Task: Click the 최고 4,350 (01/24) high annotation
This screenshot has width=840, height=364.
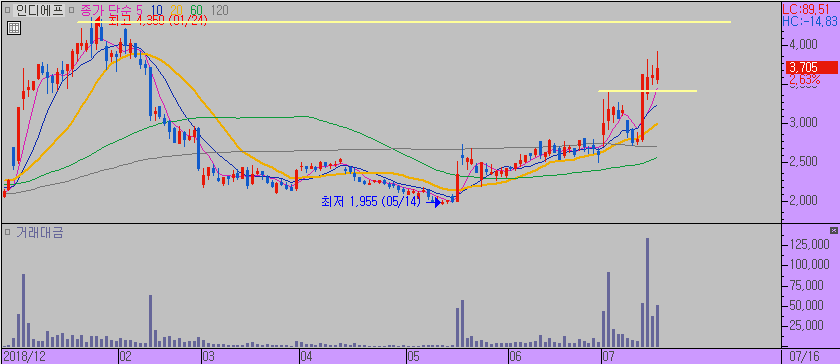Action: tap(158, 21)
